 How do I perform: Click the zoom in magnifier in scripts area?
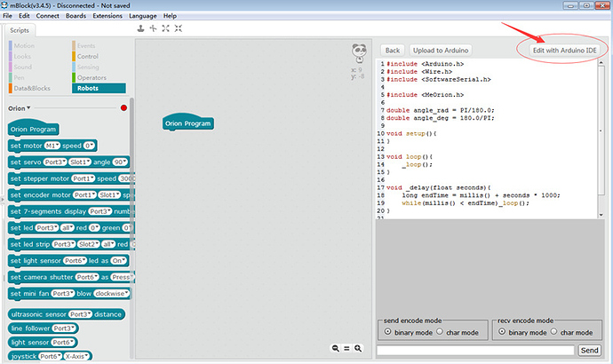(x=358, y=348)
